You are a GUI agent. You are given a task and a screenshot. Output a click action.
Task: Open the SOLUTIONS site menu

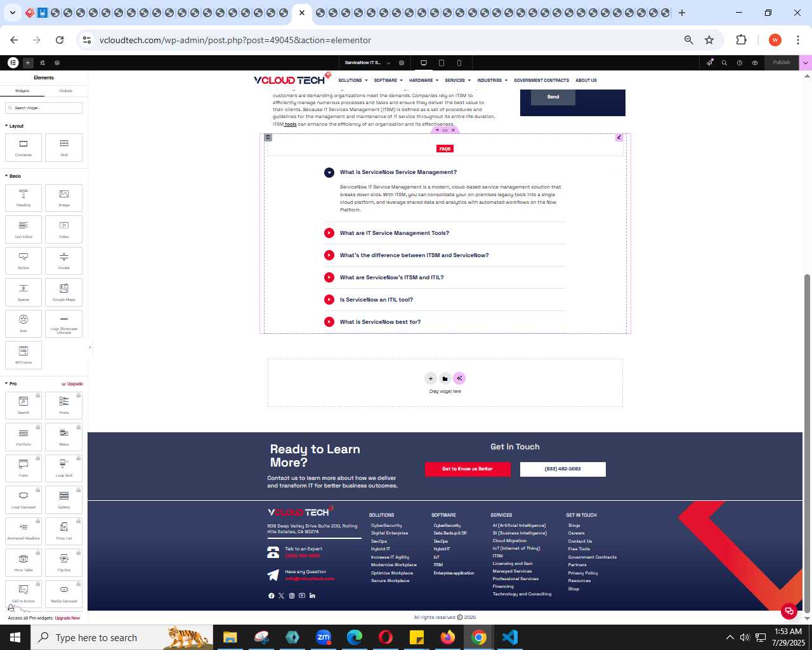(x=353, y=81)
